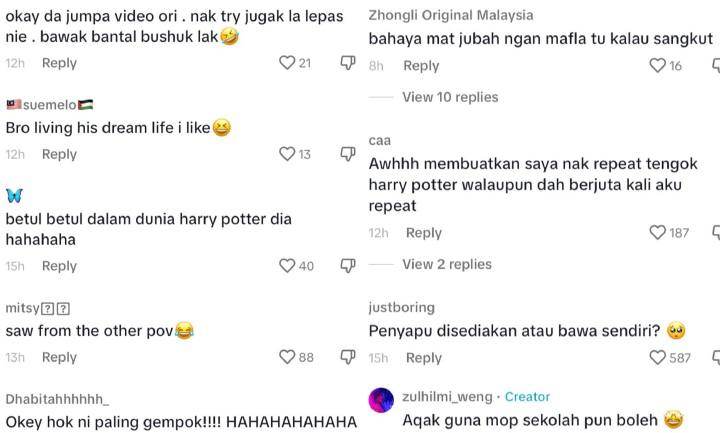Expand View 10 replies
The image size is (720, 433).
449,97
